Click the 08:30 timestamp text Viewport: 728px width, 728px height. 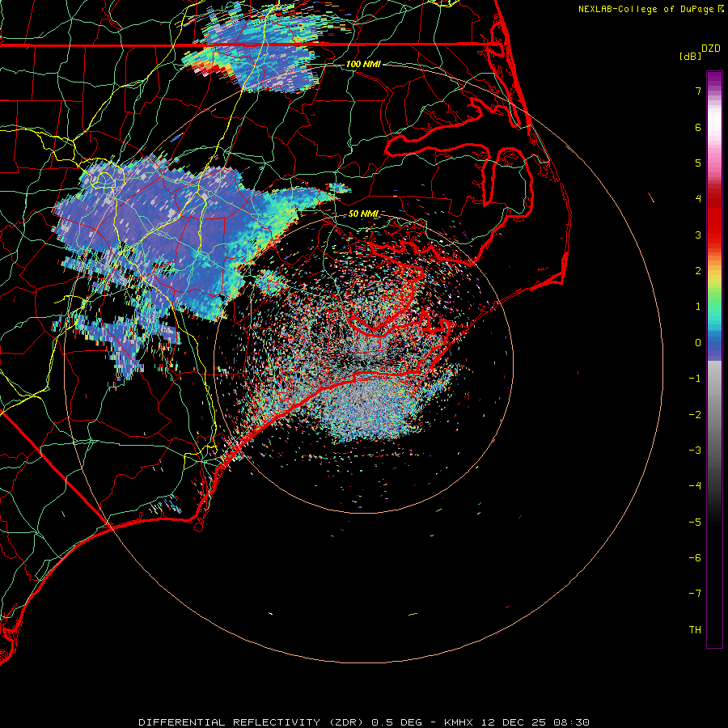tap(572, 722)
